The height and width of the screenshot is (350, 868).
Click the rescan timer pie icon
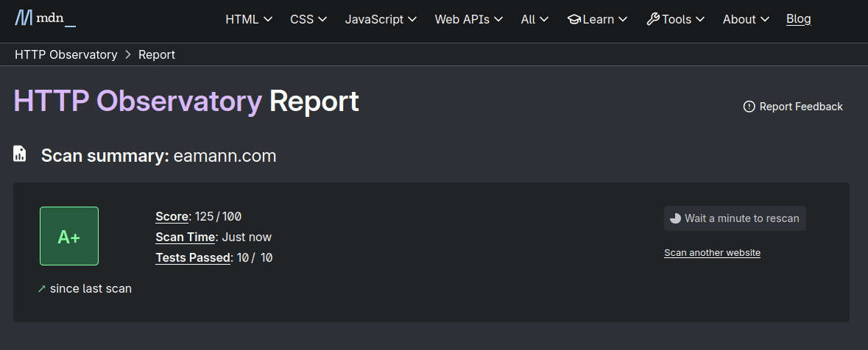click(x=675, y=218)
